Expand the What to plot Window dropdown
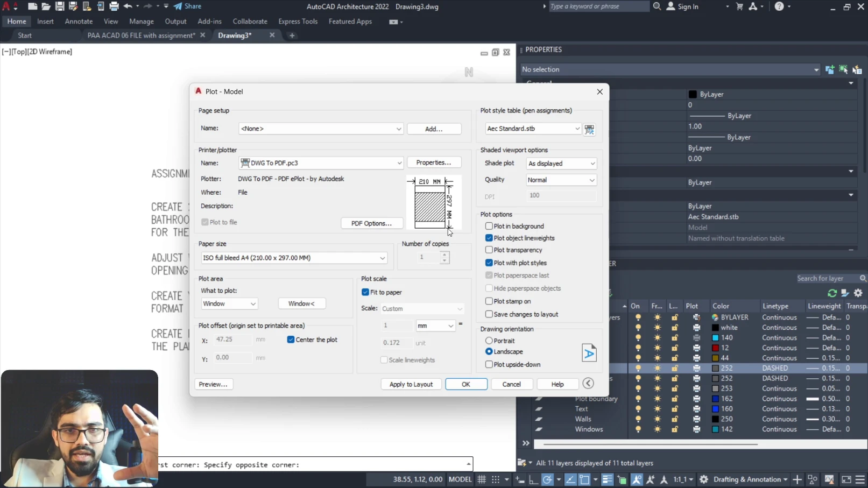This screenshot has width=868, height=488. tap(229, 304)
